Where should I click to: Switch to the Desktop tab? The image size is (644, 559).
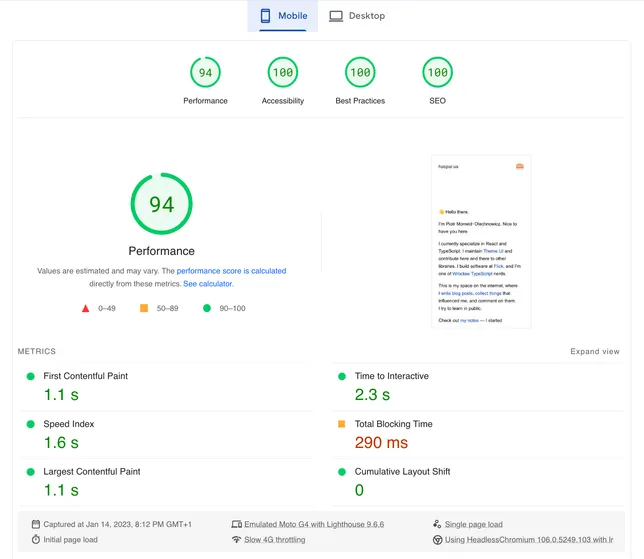357,16
